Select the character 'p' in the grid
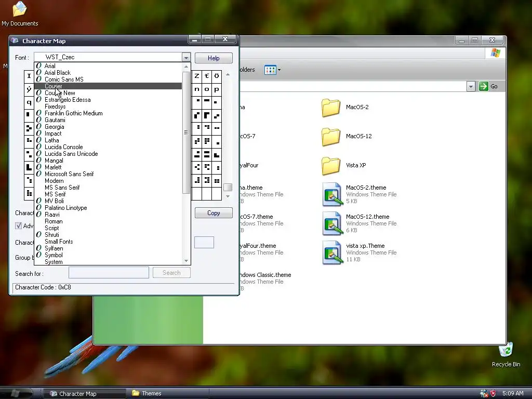532x399 pixels. [217, 89]
